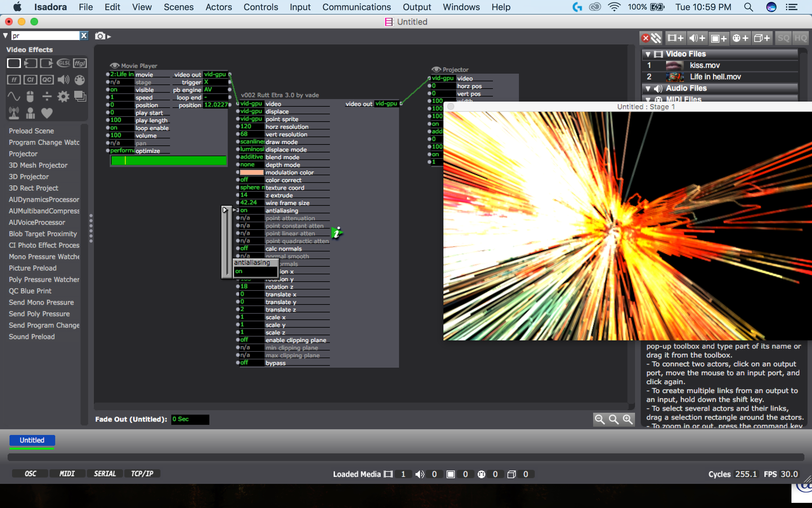
Task: Click the SERIAL status button
Action: pyautogui.click(x=105, y=473)
